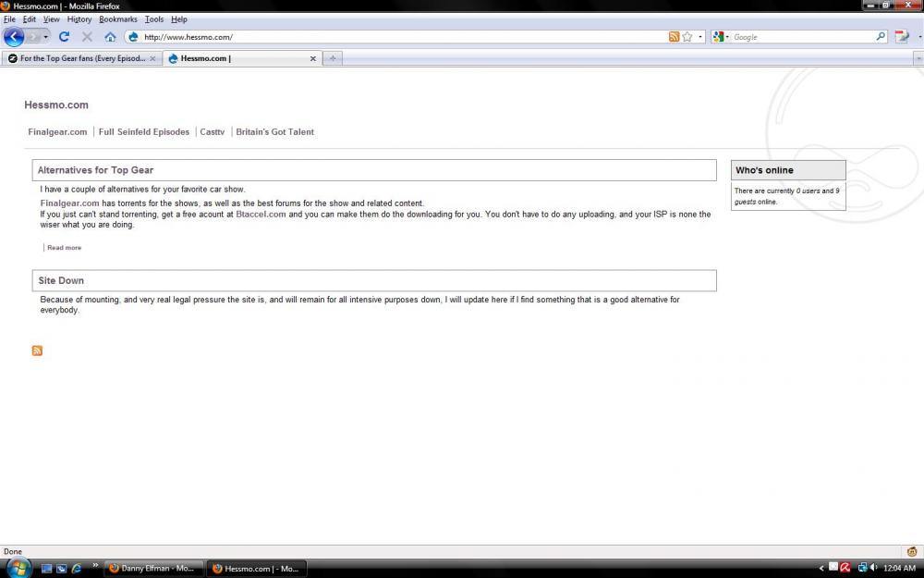Open the Help menu
The width and height of the screenshot is (924, 578).
point(179,18)
